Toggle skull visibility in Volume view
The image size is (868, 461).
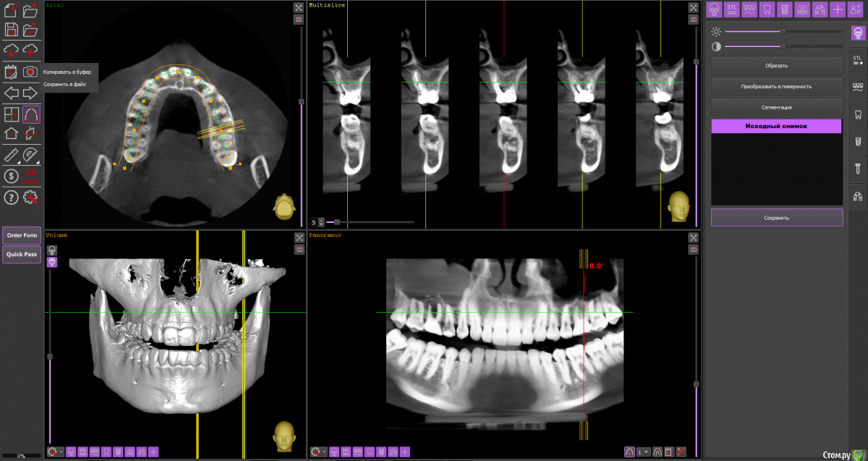[52, 250]
